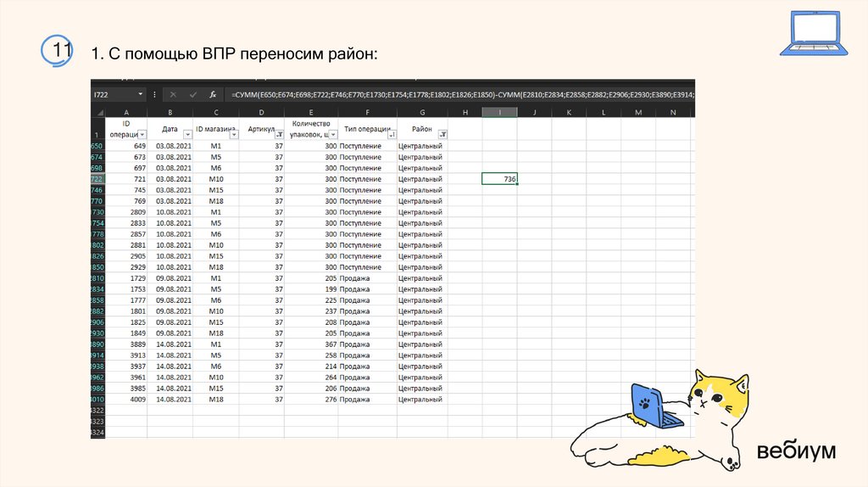Click quantity cell 276
Viewport: 868px width, 487px height.
311,400
